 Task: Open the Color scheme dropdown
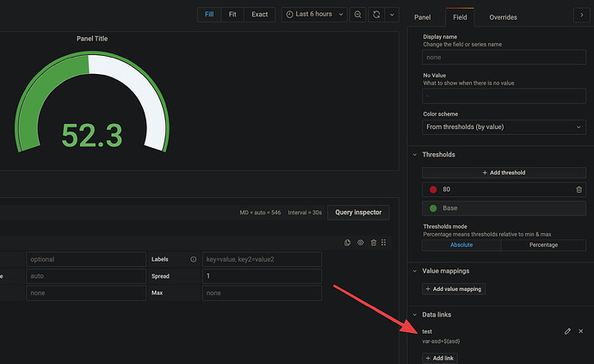click(x=504, y=126)
